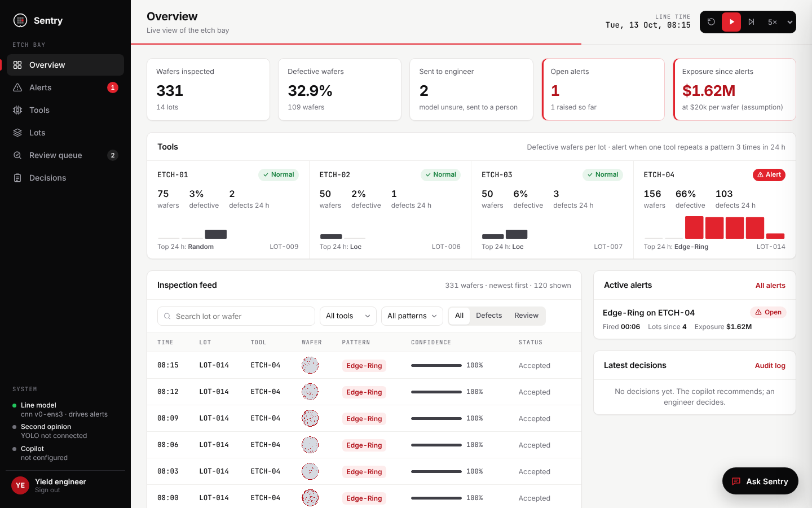Select the All feed filter tab

point(460,316)
